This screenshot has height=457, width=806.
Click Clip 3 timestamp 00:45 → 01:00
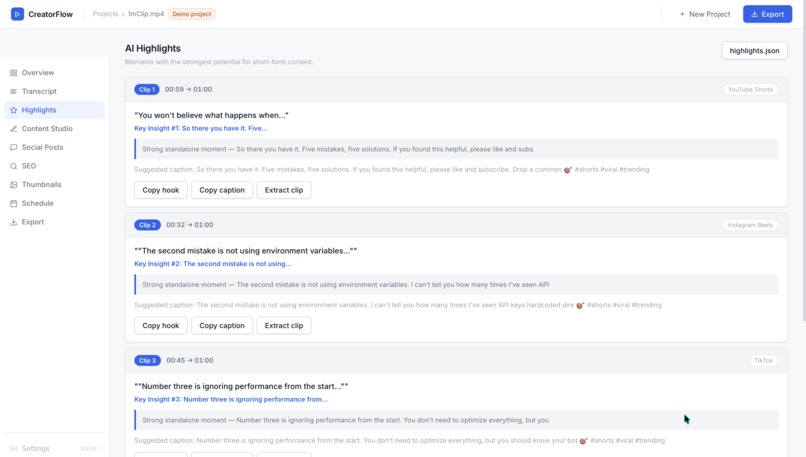click(x=190, y=360)
